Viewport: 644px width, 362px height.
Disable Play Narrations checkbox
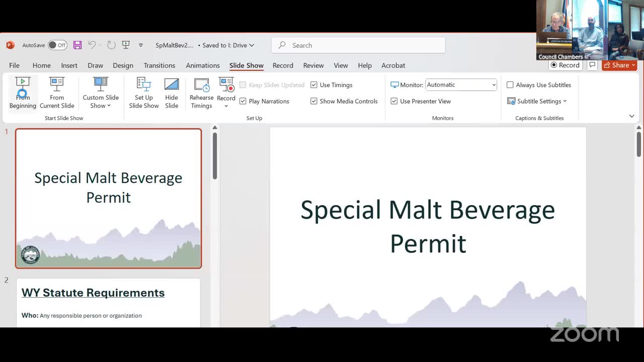[243, 101]
